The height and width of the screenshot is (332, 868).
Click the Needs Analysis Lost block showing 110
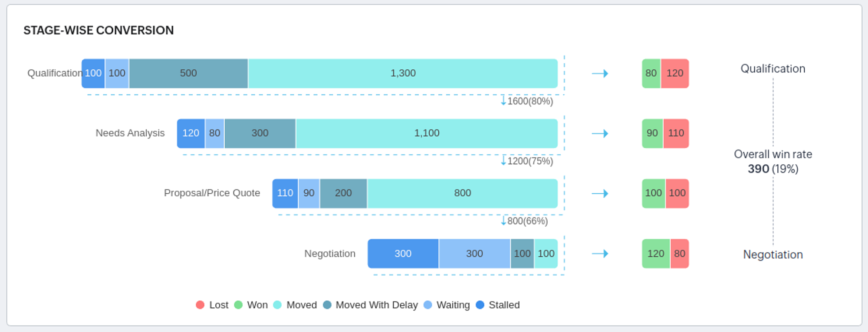(x=676, y=133)
